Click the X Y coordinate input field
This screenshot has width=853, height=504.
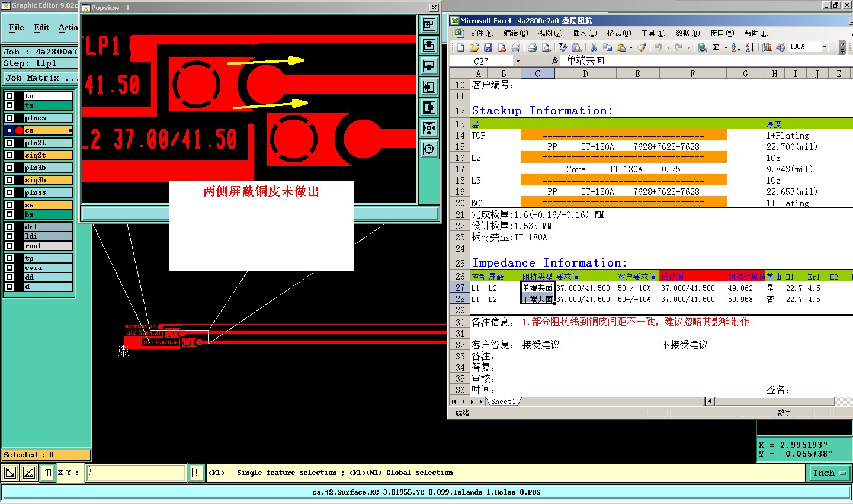click(x=136, y=473)
